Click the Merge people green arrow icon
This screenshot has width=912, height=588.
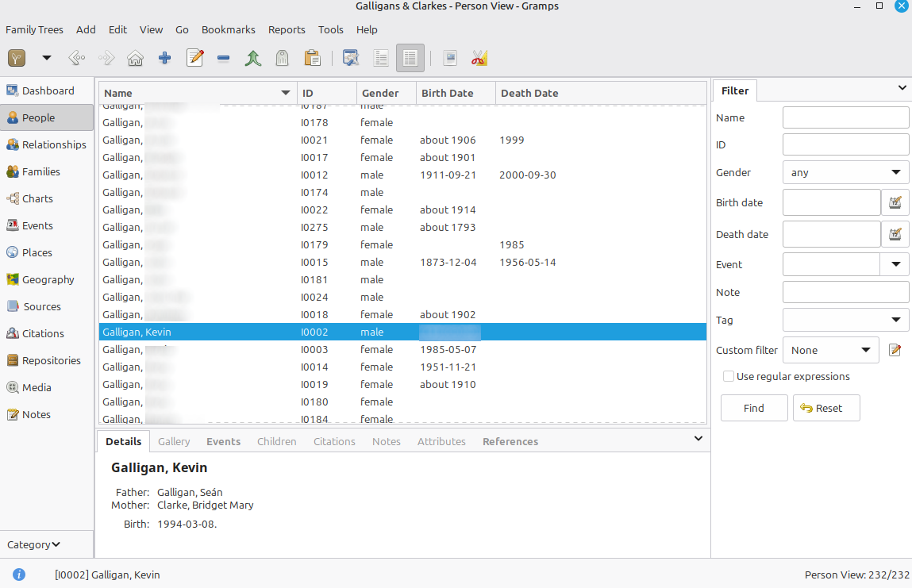[x=253, y=58]
